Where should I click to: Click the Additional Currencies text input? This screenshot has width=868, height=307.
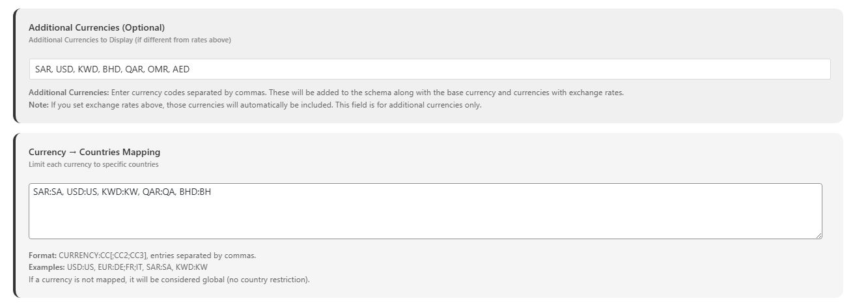pyautogui.click(x=430, y=69)
